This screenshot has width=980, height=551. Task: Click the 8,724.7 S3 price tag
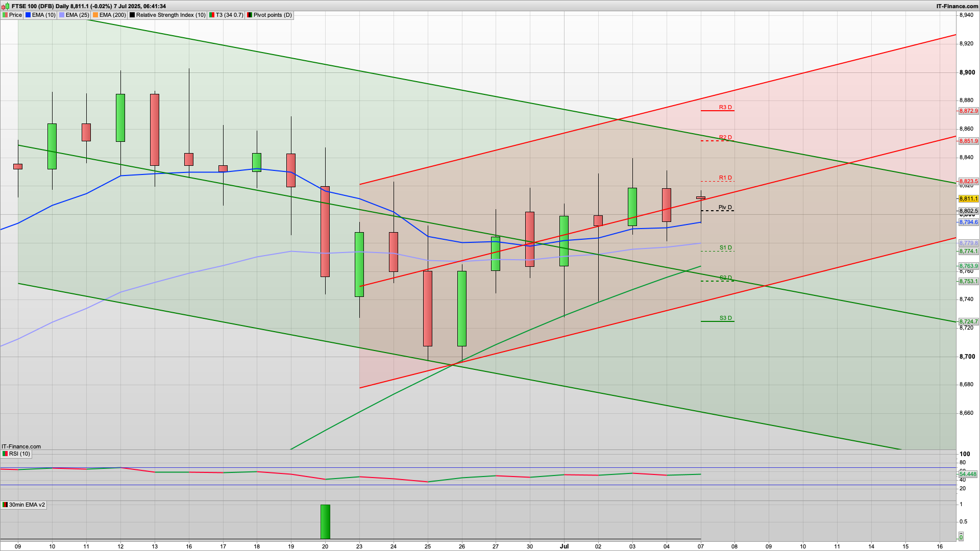pos(968,321)
